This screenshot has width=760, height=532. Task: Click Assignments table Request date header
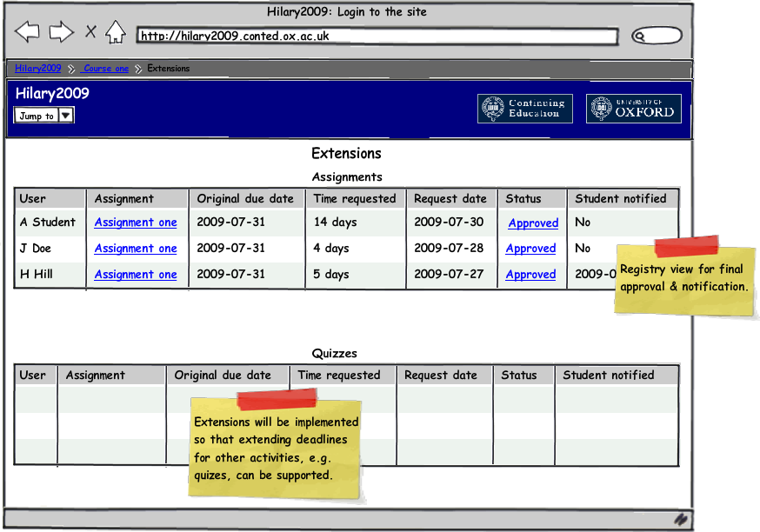coord(450,199)
